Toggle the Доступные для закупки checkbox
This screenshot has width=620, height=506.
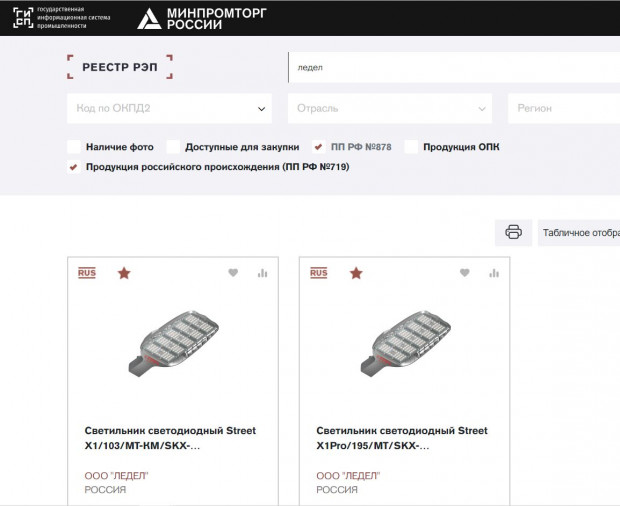(x=173, y=147)
